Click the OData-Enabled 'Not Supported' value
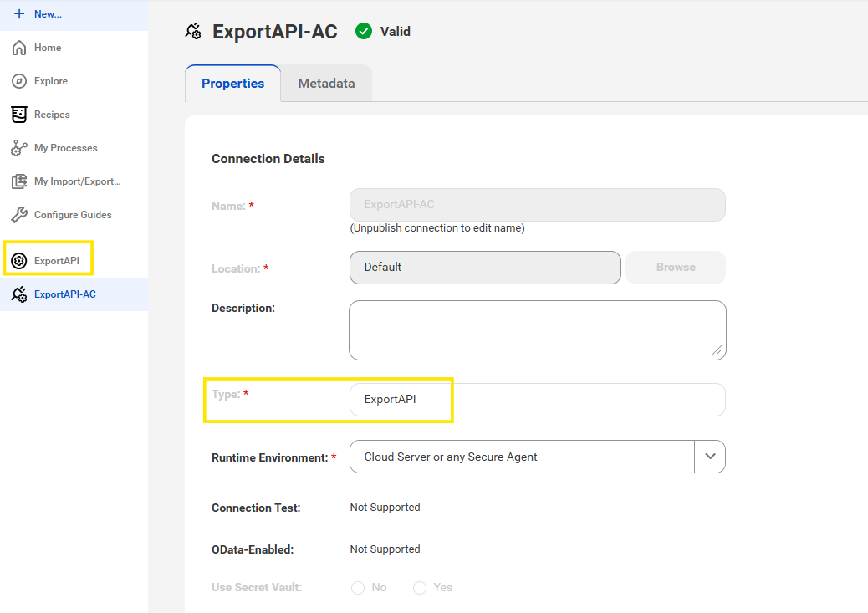This screenshot has height=613, width=868. point(385,549)
